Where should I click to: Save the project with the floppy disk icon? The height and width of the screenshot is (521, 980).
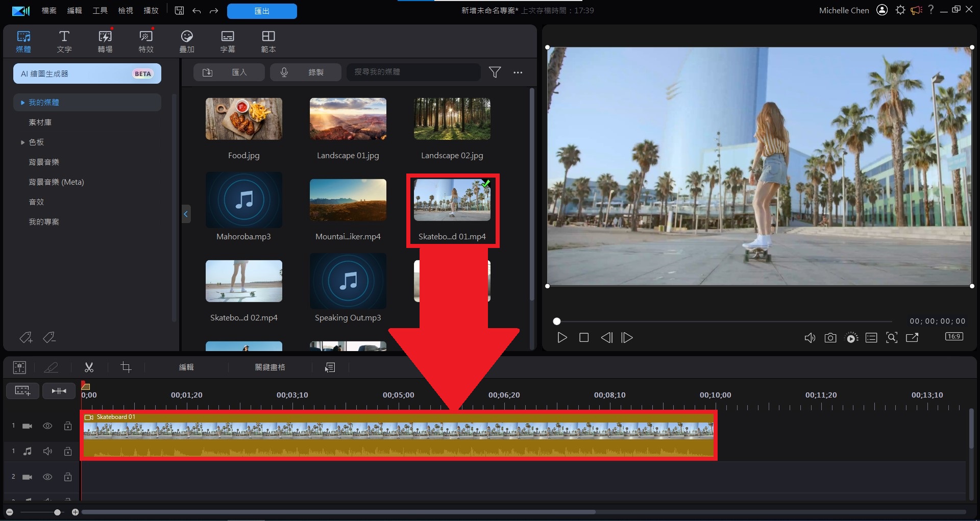tap(179, 11)
